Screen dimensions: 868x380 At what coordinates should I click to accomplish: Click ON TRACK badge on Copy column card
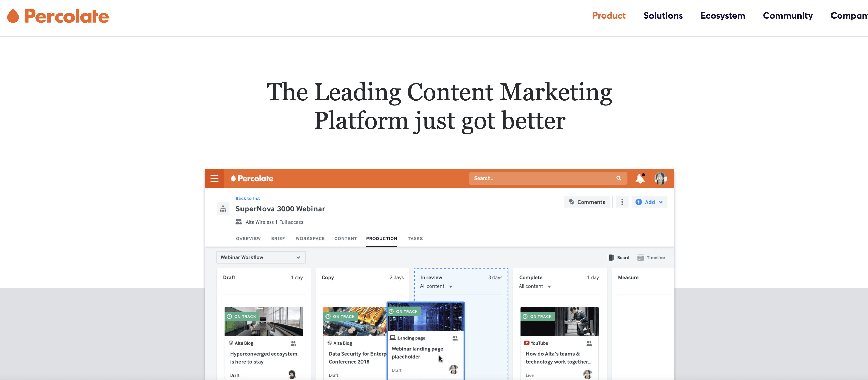pyautogui.click(x=340, y=317)
